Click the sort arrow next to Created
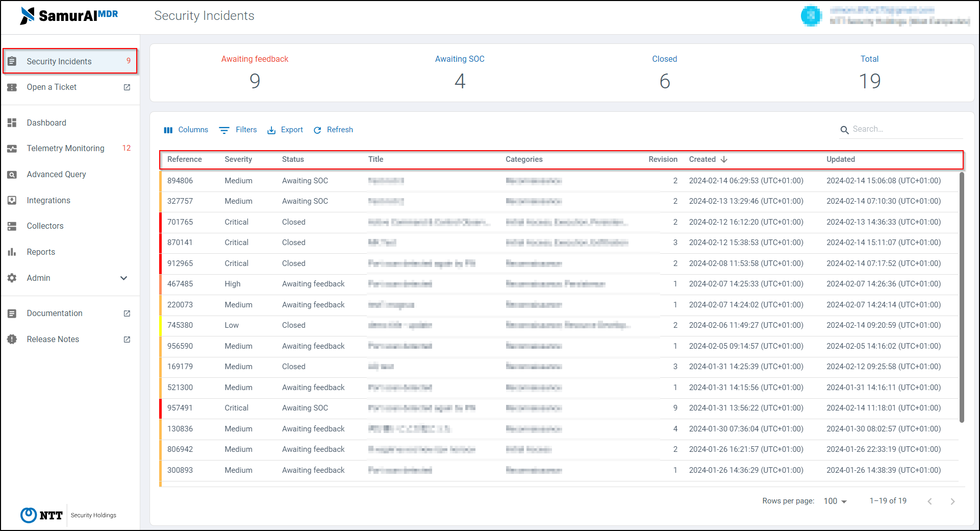 click(x=724, y=159)
